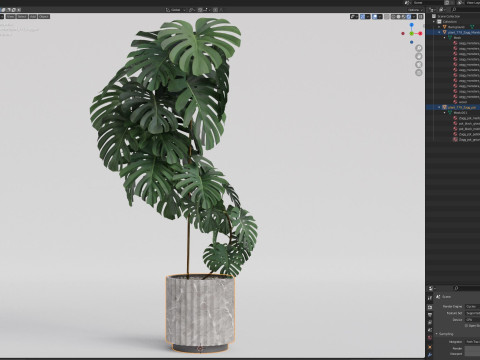Viewport: 480px width, 360px height.
Task: Select the last Zopp_pot material row
Action: (x=453, y=140)
